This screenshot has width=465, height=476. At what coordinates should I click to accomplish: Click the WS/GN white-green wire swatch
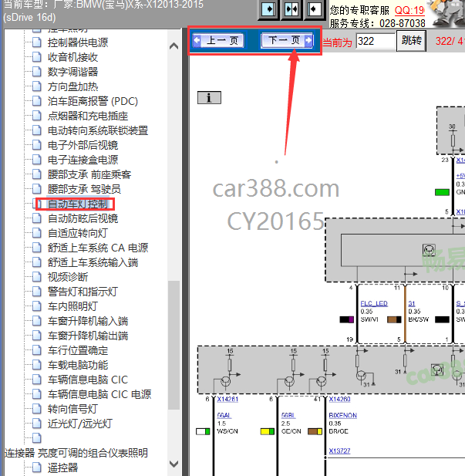[203, 431]
